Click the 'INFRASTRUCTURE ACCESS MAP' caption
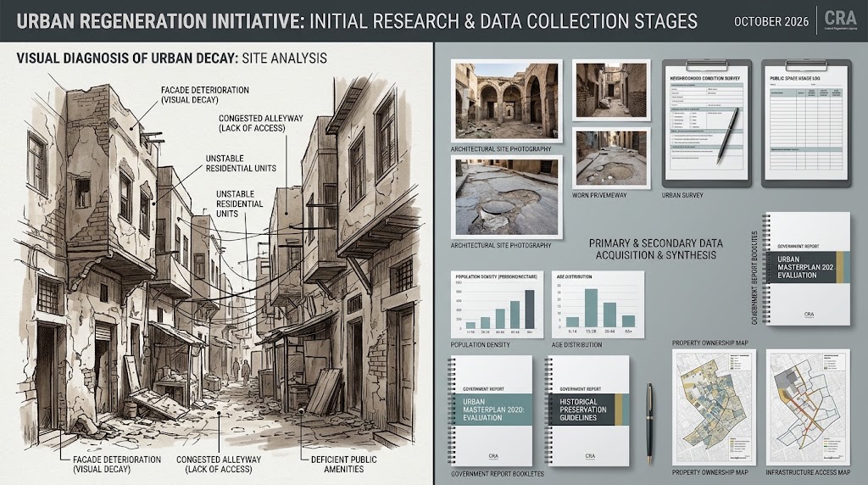 808,472
